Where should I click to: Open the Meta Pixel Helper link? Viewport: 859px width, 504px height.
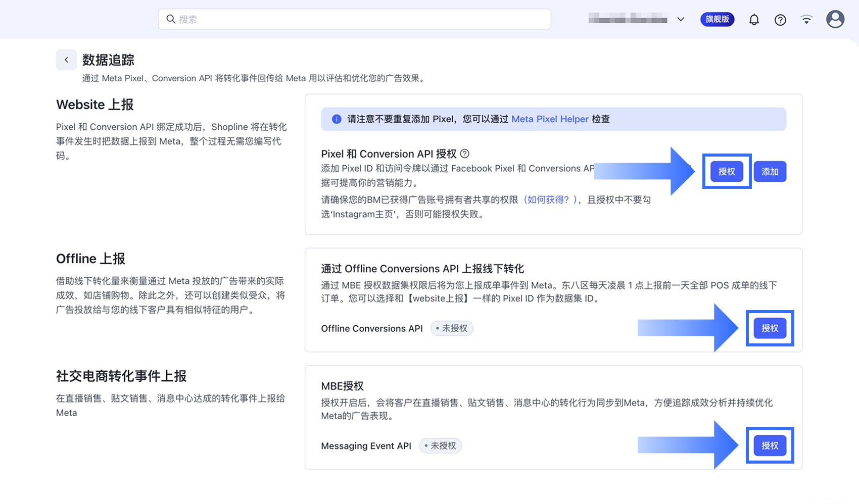point(550,119)
